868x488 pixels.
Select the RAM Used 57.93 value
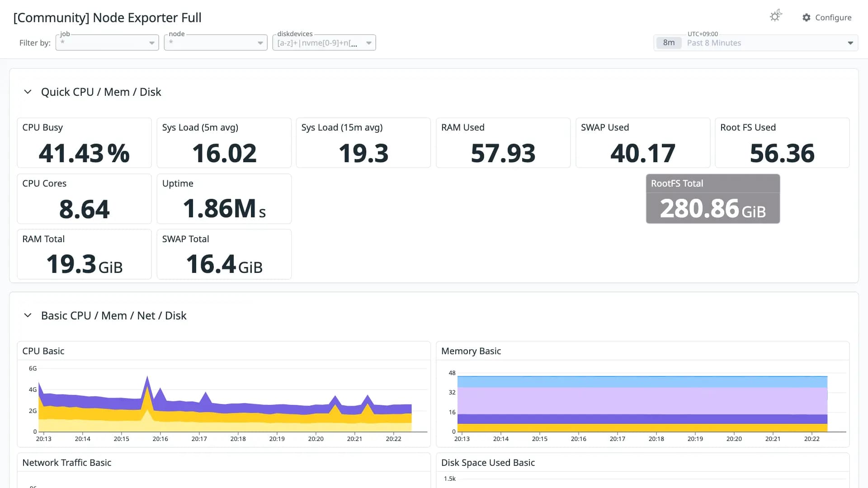point(503,153)
